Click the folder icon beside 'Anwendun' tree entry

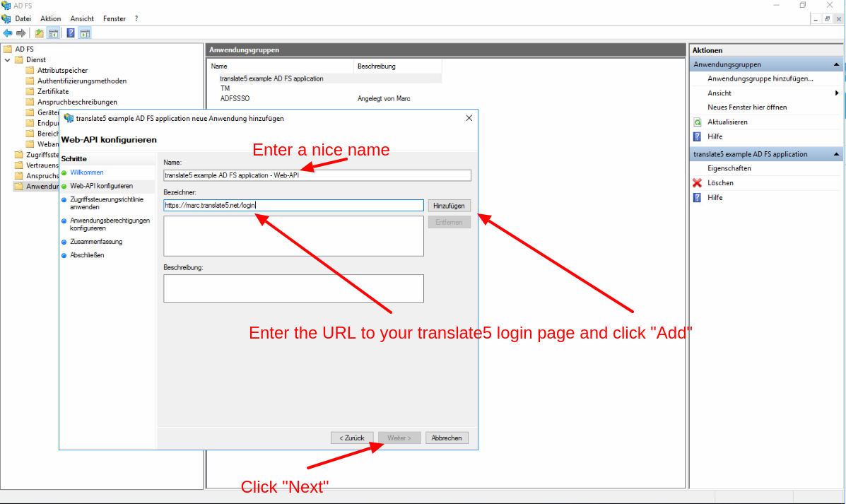[x=19, y=186]
